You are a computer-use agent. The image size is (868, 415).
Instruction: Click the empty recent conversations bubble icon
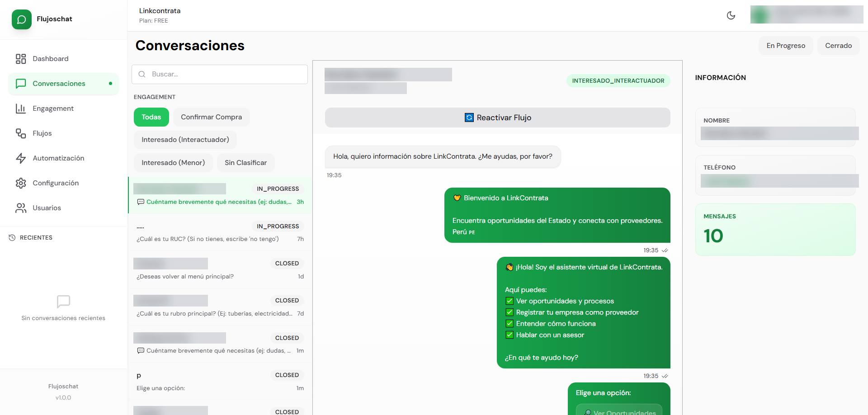tap(63, 302)
